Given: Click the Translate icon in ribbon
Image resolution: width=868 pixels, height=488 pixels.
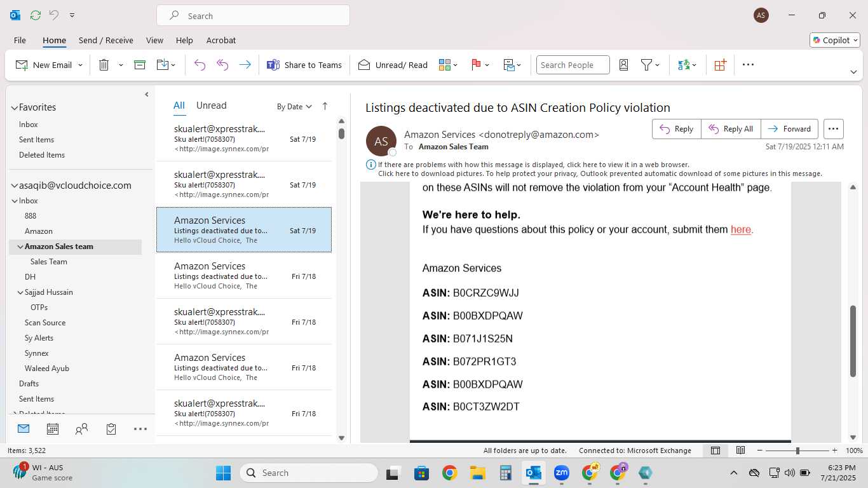Looking at the screenshot, I should [687, 65].
